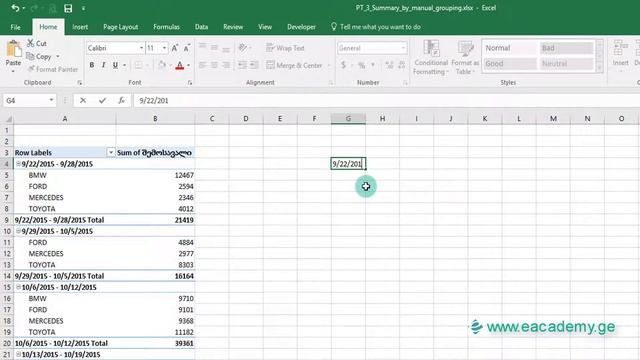Open Conditional Formatting menu

[431, 57]
